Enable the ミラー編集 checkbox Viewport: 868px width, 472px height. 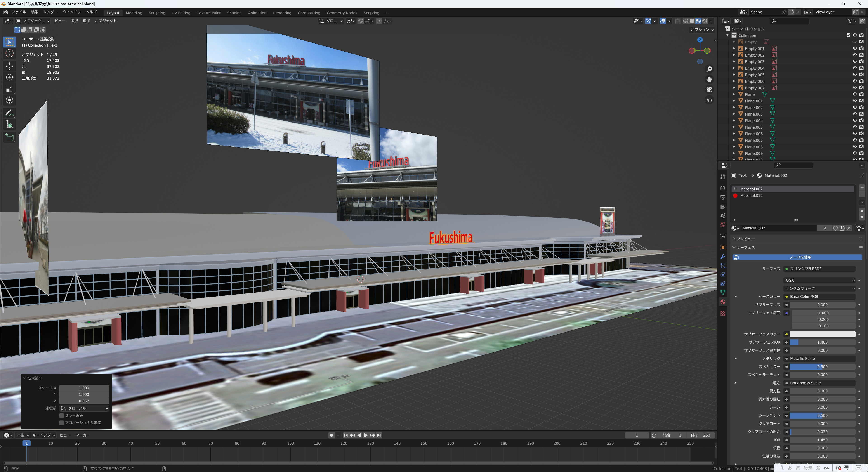point(62,415)
